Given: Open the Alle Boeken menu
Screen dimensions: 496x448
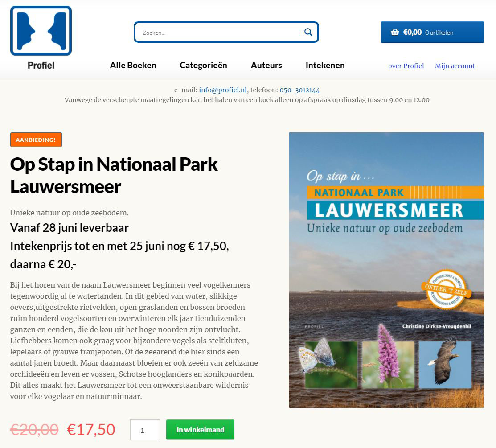Looking at the screenshot, I should pyautogui.click(x=133, y=65).
